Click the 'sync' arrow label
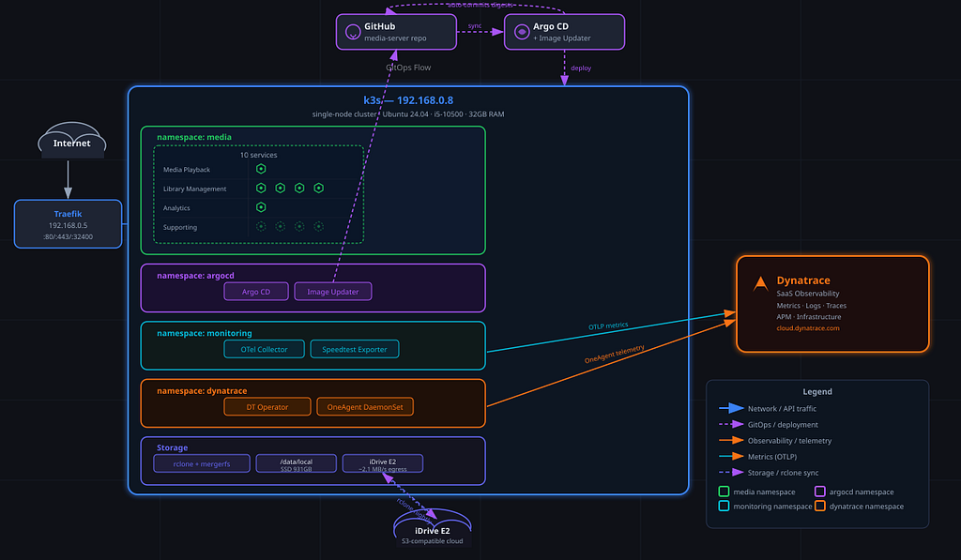Screen dimensions: 961x560 [x=475, y=25]
